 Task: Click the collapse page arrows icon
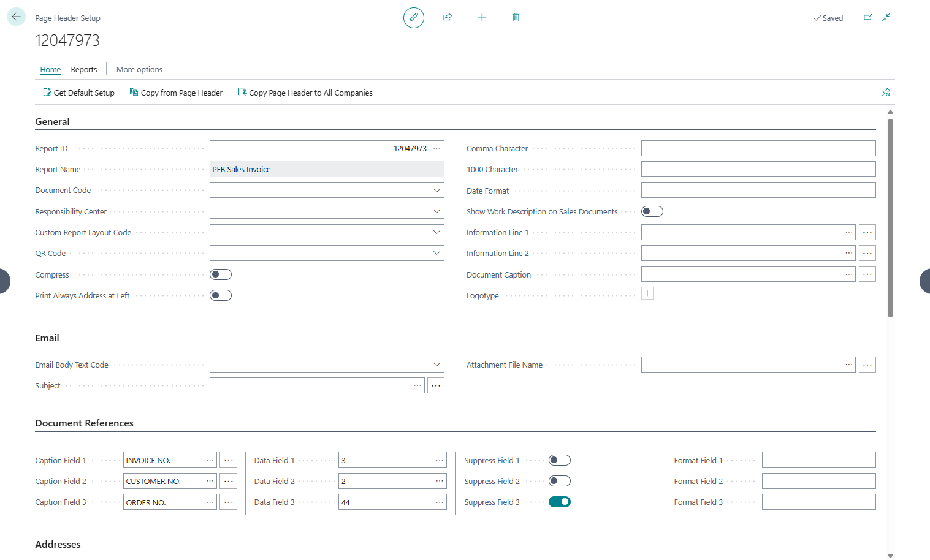pos(886,17)
